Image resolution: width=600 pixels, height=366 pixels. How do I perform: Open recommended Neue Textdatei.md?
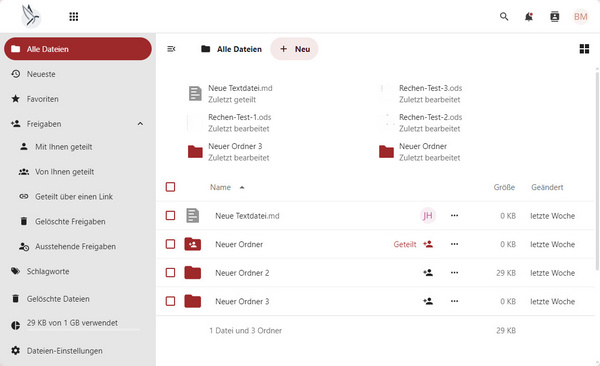click(x=240, y=93)
